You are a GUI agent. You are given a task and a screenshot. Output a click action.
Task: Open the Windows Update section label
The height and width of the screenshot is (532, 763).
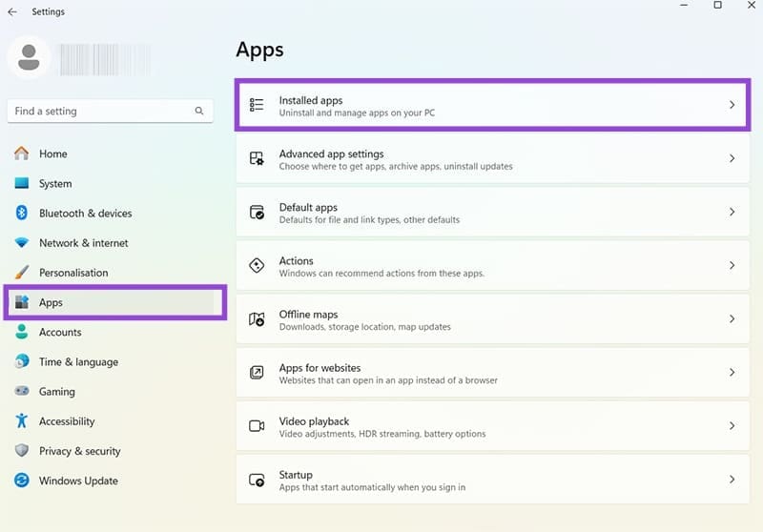click(x=78, y=481)
